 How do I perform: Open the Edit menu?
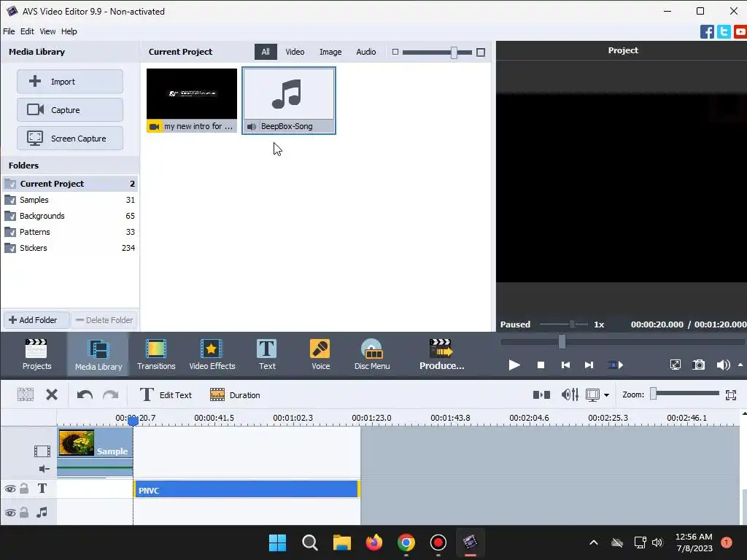27,31
